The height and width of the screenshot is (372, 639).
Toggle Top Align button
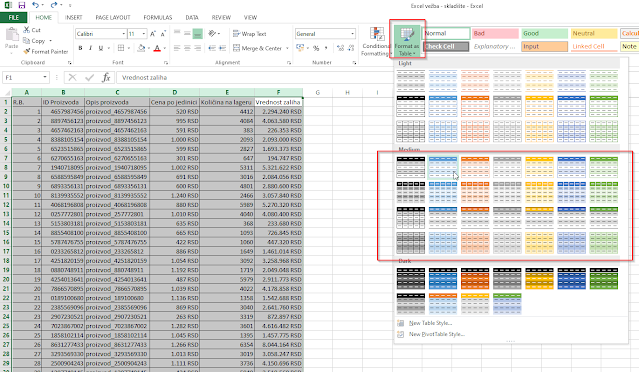(x=177, y=33)
